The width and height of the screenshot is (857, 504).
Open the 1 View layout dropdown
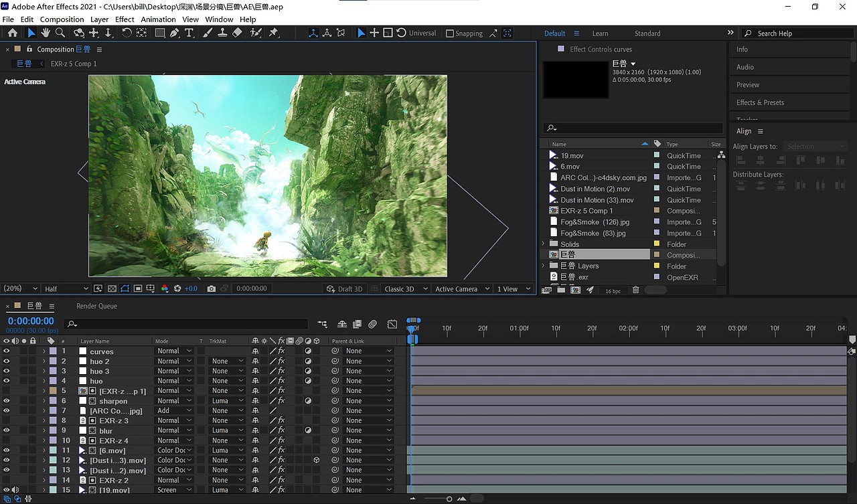[x=514, y=288]
